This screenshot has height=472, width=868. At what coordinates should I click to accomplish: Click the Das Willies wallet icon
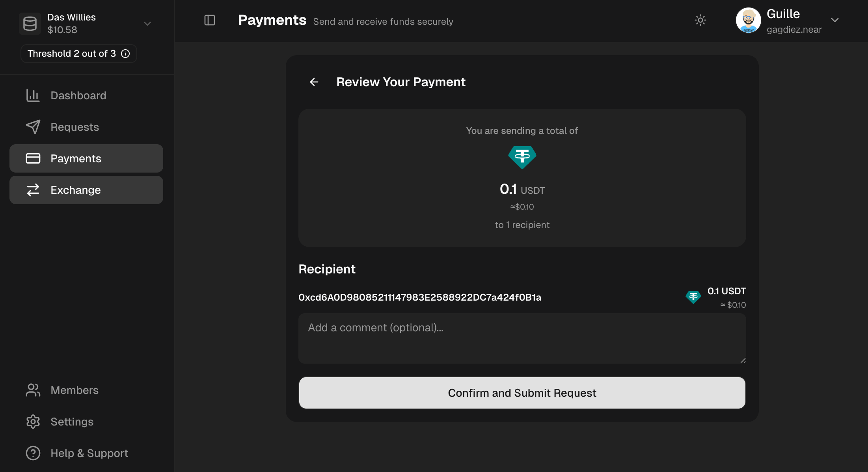point(30,23)
